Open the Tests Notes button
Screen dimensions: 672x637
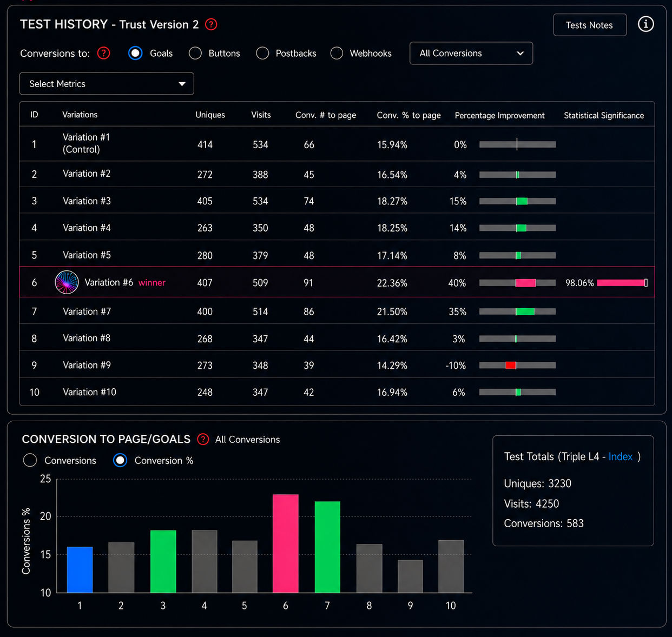click(590, 25)
